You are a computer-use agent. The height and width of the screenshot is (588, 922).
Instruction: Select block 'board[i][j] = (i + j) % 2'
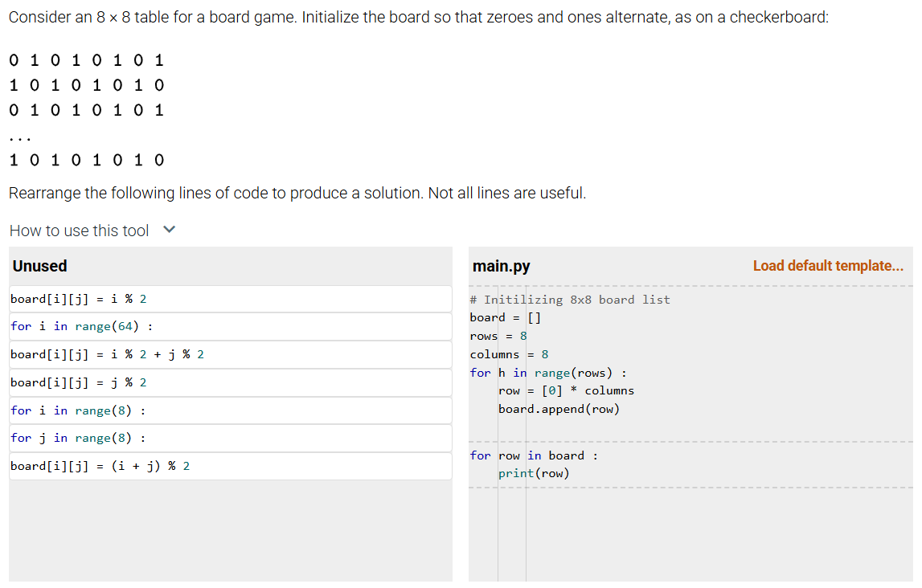pyautogui.click(x=231, y=467)
